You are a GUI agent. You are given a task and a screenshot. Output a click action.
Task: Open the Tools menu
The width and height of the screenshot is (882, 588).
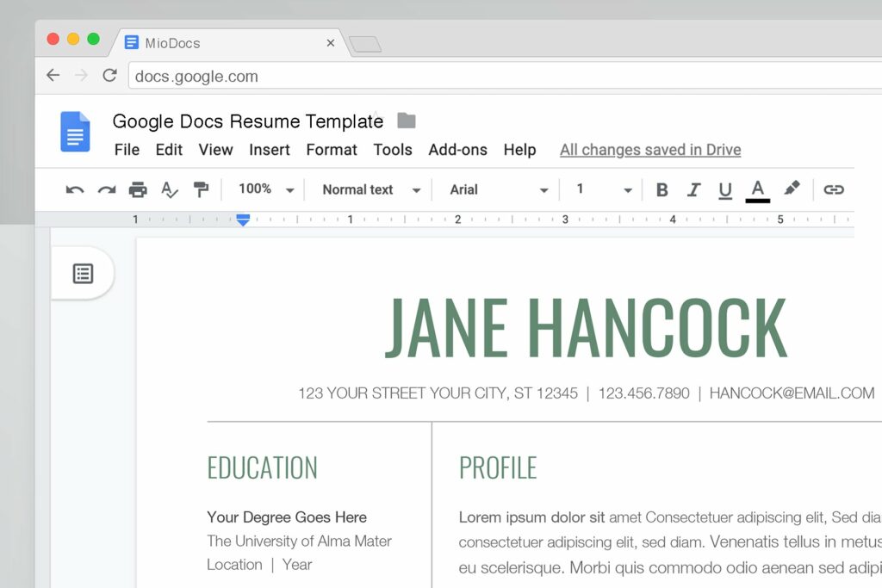click(x=393, y=150)
